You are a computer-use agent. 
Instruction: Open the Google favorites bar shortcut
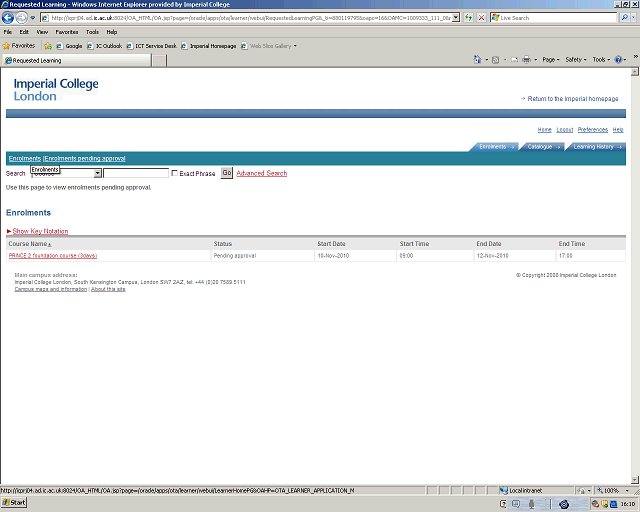click(70, 45)
